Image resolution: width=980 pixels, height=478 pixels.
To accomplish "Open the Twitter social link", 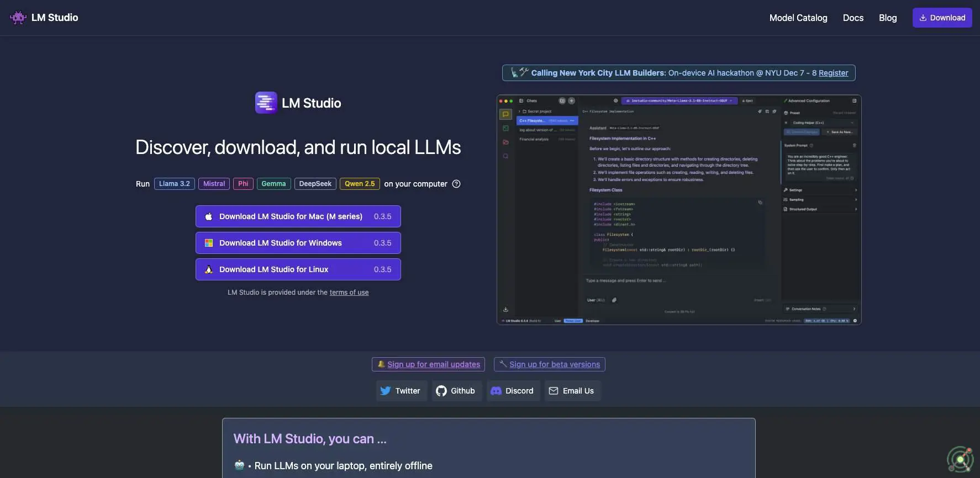I will [401, 391].
